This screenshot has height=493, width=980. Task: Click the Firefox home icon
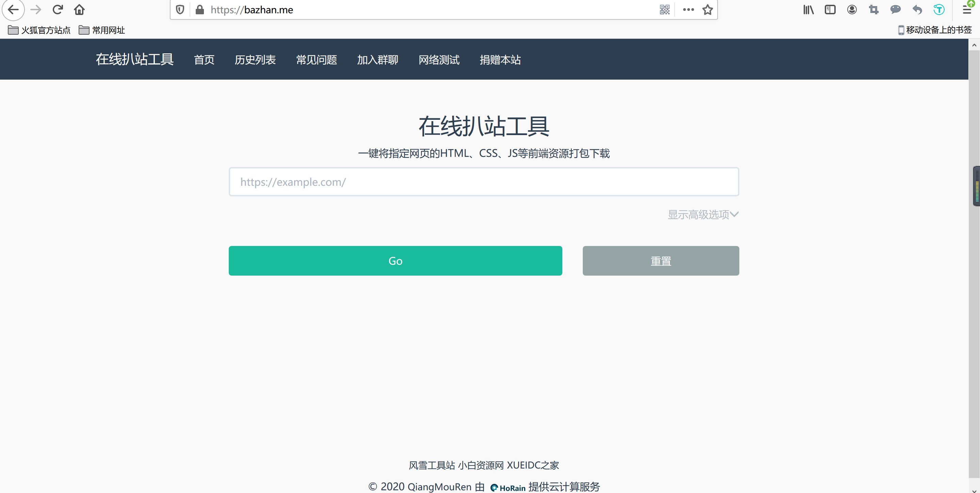click(79, 10)
